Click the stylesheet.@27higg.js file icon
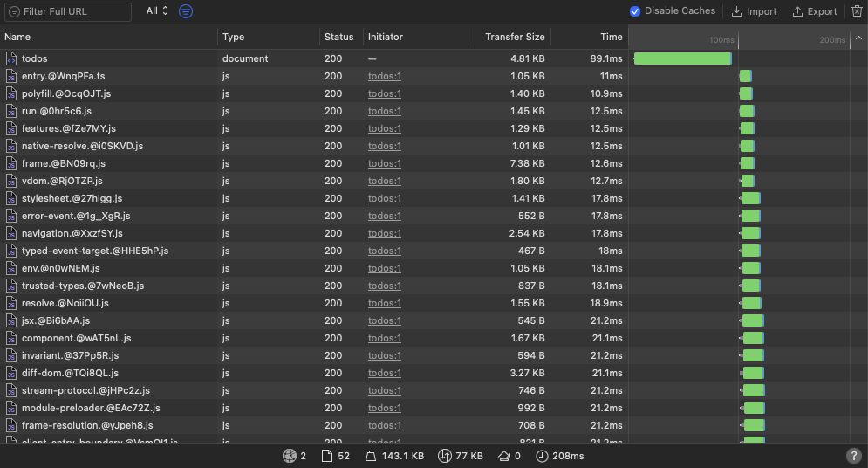 pyautogui.click(x=11, y=198)
